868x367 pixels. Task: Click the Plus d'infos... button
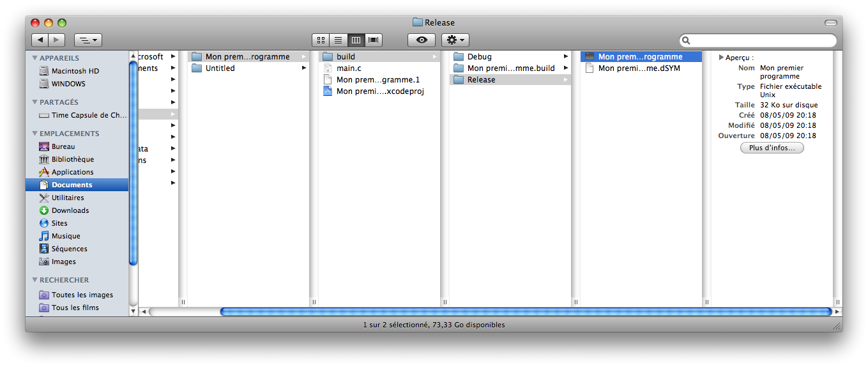click(x=772, y=148)
